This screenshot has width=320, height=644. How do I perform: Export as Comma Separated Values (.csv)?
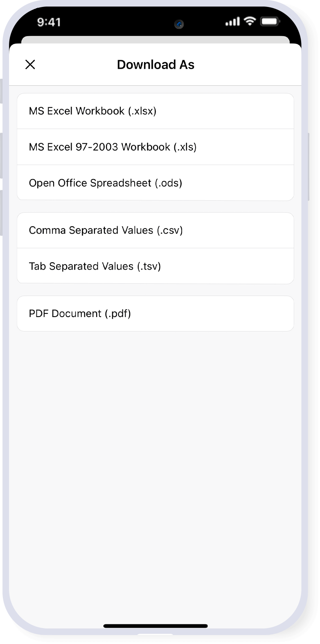pyautogui.click(x=155, y=230)
